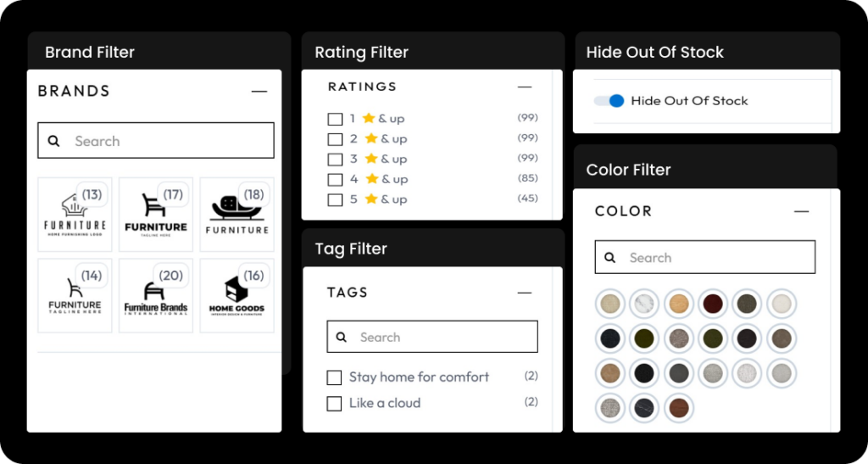Pick the white marble color swatch

coord(644,304)
